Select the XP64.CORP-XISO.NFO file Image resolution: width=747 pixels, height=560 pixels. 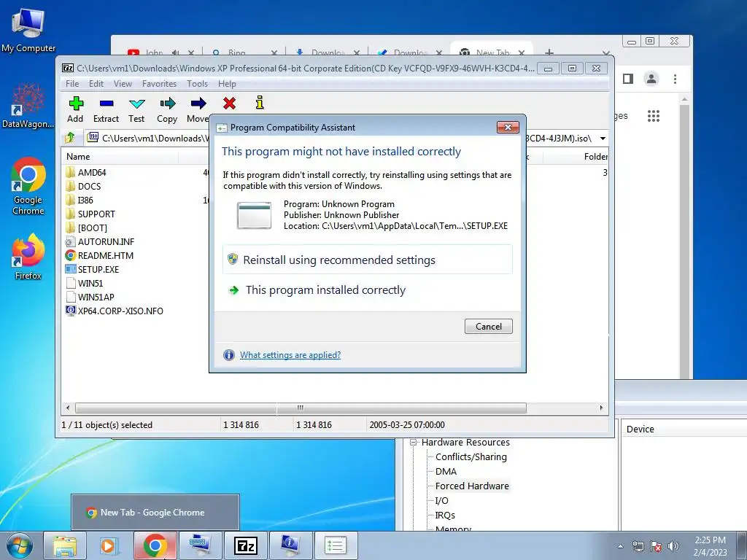tap(120, 311)
